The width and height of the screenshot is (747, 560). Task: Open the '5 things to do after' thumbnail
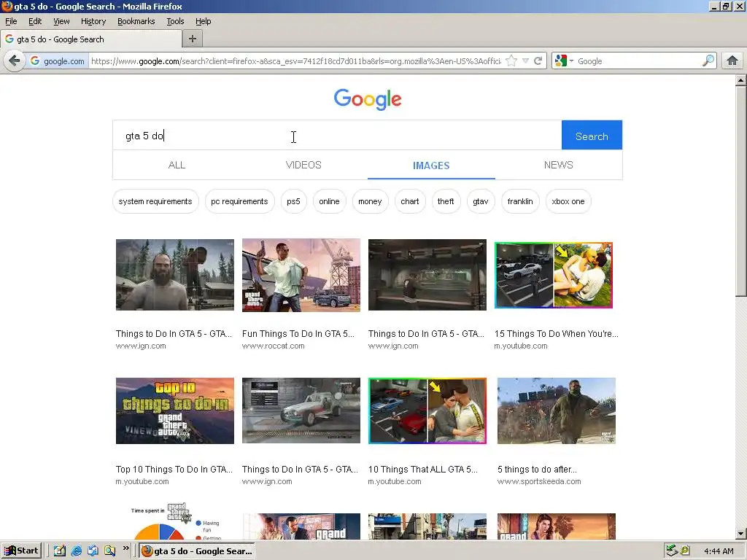[557, 411]
